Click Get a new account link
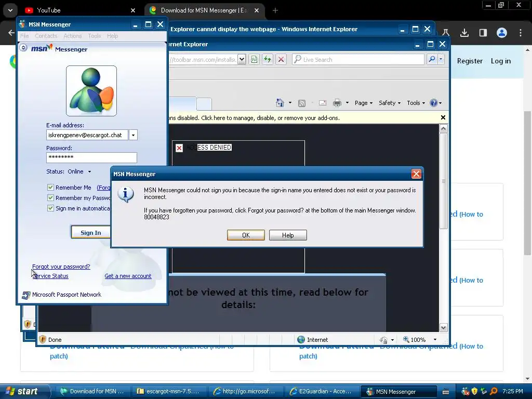Screen dimensions: 532x399 (x=128, y=276)
